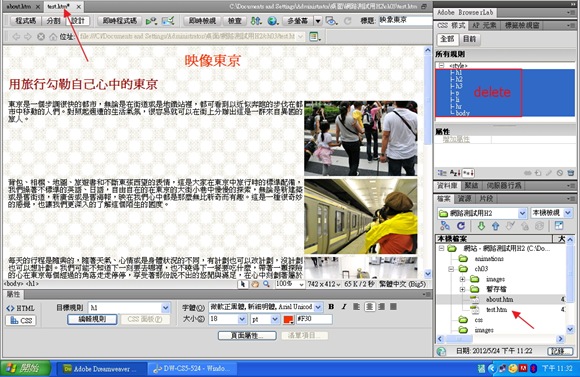Click the live code inspect icon

click(151, 21)
